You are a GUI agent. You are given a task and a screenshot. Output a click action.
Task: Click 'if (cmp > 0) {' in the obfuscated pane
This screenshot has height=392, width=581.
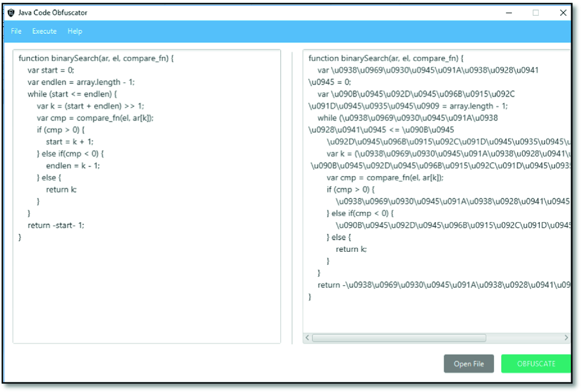coord(351,190)
